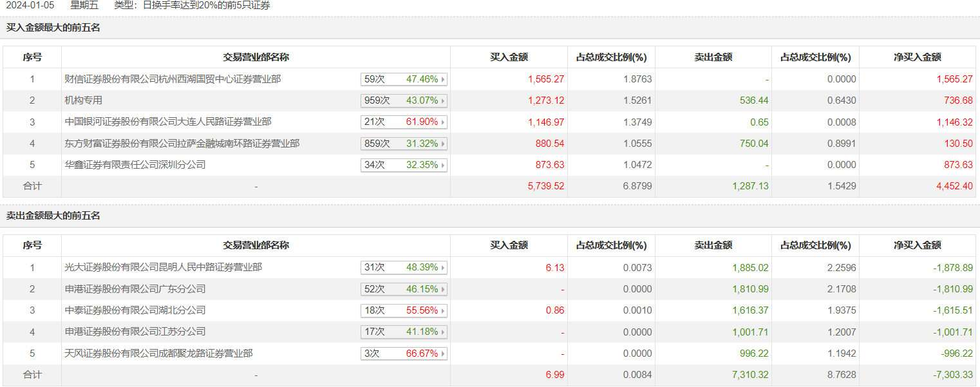Open 东方财富证券拉萨金融城南环路营业部 link
The height and width of the screenshot is (387, 980).
[182, 144]
